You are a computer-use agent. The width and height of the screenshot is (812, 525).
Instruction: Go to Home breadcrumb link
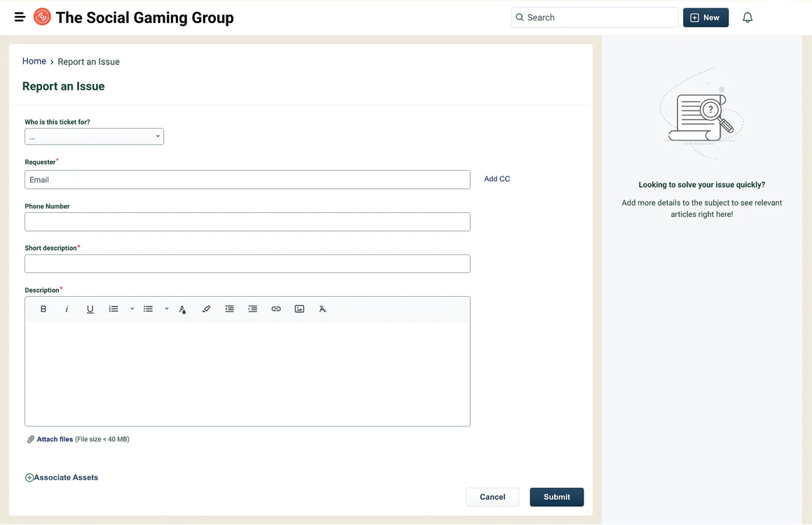[x=34, y=62]
